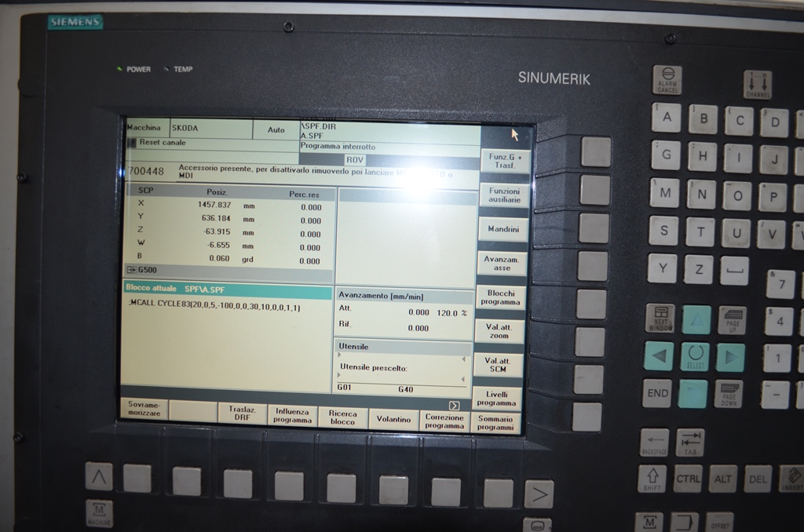
Task: Tap the DEL key
Action: tap(758, 479)
